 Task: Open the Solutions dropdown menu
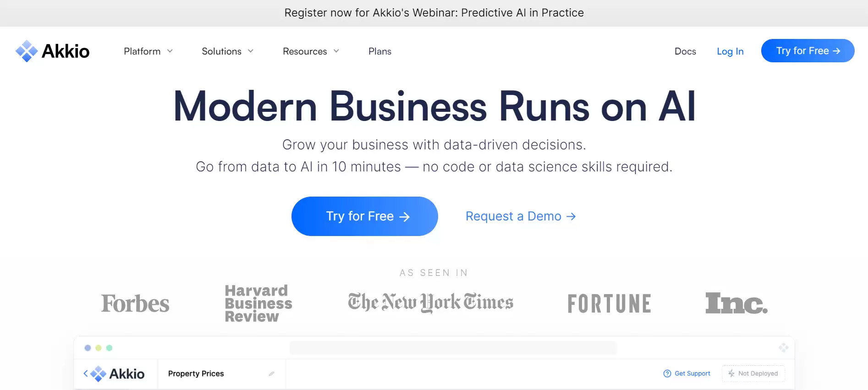click(x=227, y=51)
